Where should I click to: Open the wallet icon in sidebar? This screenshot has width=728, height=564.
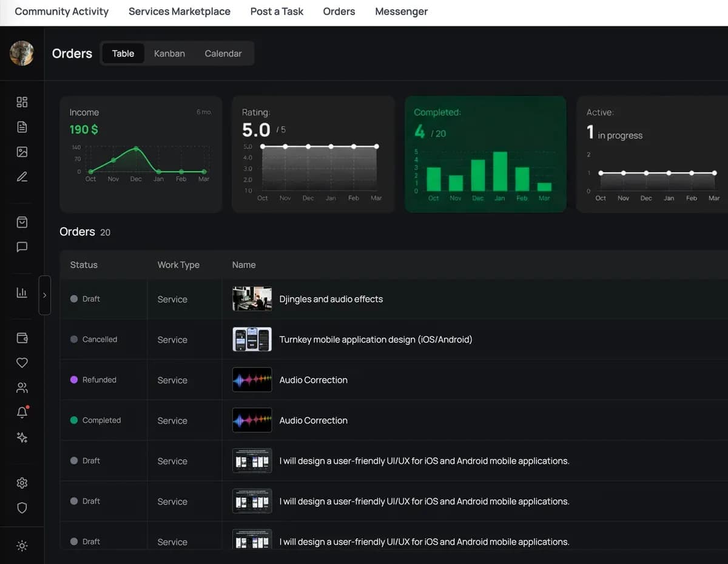[22, 338]
